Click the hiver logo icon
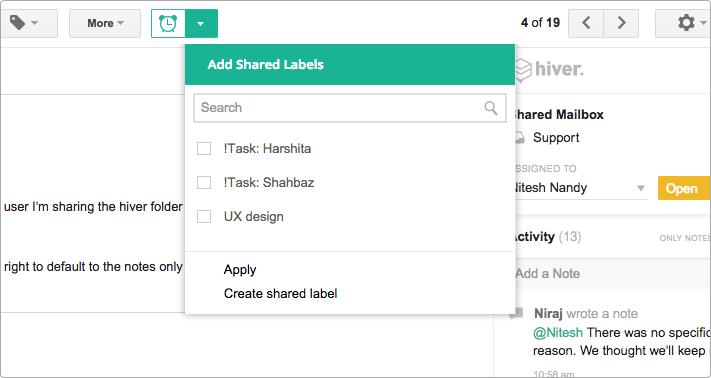This screenshot has height=378, width=711. [523, 70]
